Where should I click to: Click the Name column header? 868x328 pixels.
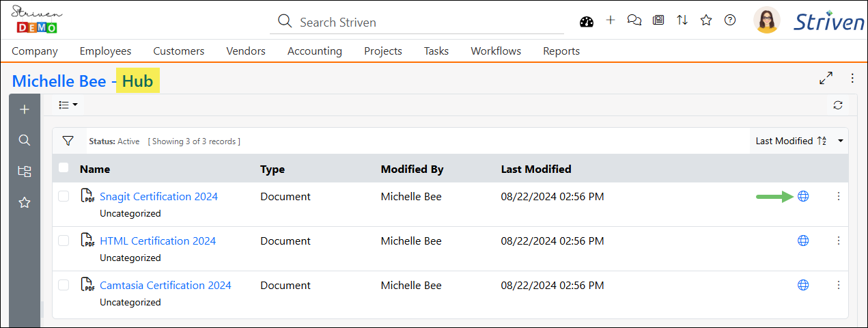tap(95, 169)
